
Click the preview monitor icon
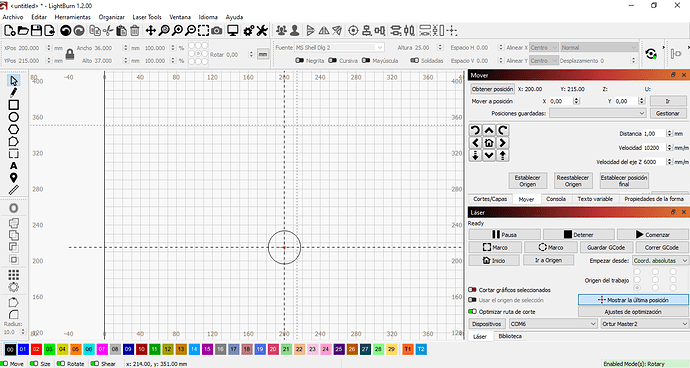coord(232,30)
